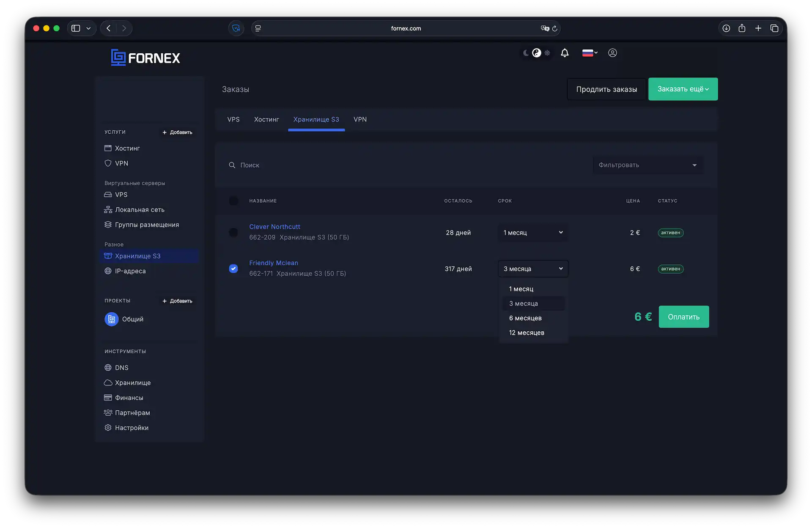Image resolution: width=812 pixels, height=528 pixels.
Task: Open DNS in the tools sidebar
Action: tap(121, 368)
